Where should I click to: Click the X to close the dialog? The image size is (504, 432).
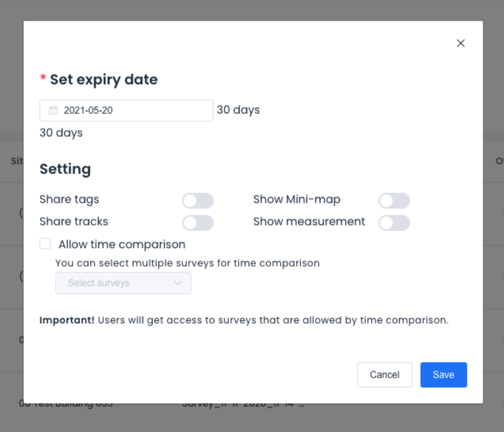point(460,43)
